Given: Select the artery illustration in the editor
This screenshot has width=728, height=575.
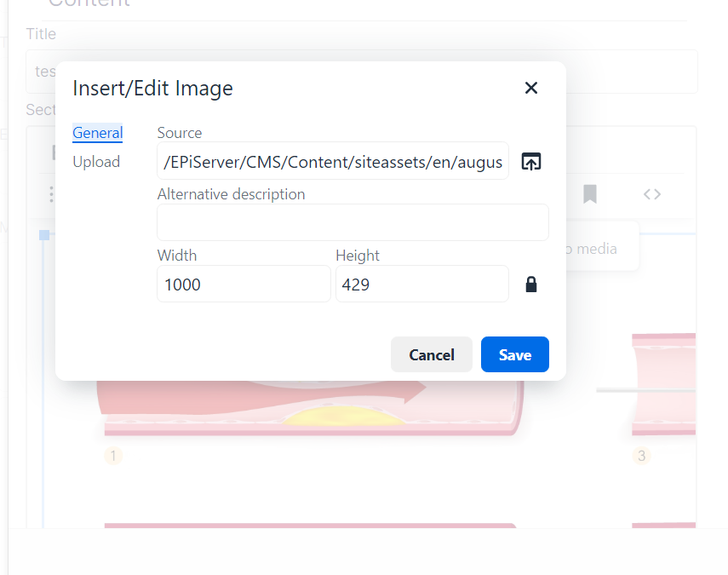Looking at the screenshot, I should click(307, 409).
